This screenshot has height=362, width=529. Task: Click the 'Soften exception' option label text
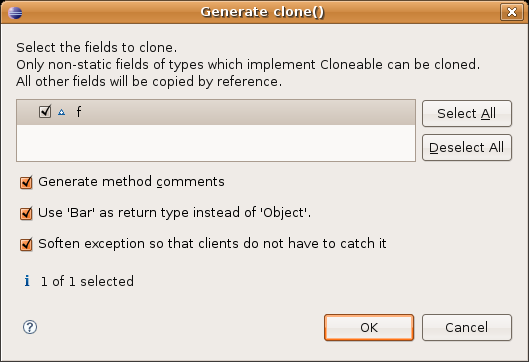tap(212, 243)
